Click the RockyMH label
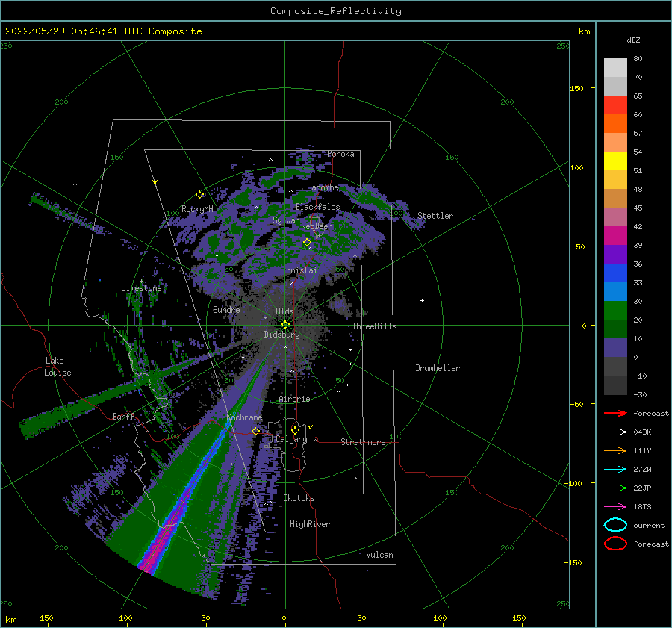The height and width of the screenshot is (628, 672). (197, 209)
